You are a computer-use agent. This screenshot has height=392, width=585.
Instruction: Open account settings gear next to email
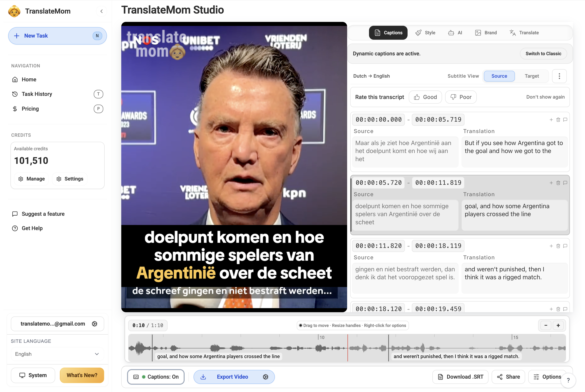click(95, 323)
